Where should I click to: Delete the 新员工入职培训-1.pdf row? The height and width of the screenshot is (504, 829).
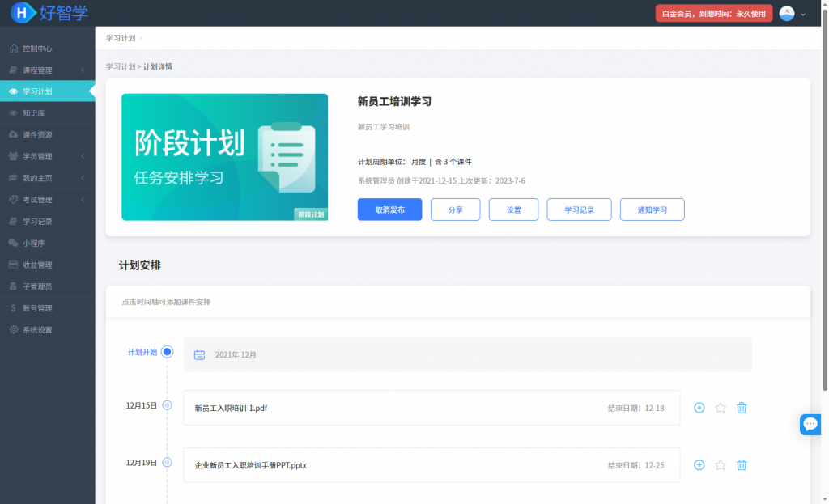click(742, 408)
